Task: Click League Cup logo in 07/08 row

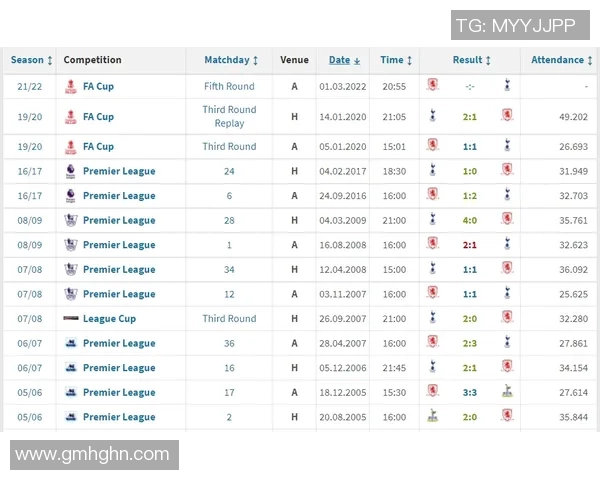Action: (x=71, y=319)
